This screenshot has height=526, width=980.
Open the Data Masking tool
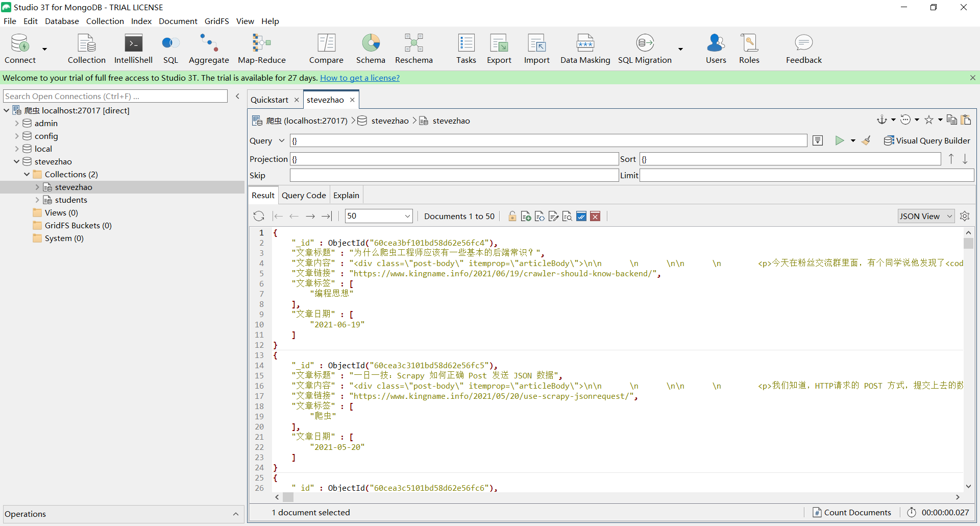coord(585,49)
